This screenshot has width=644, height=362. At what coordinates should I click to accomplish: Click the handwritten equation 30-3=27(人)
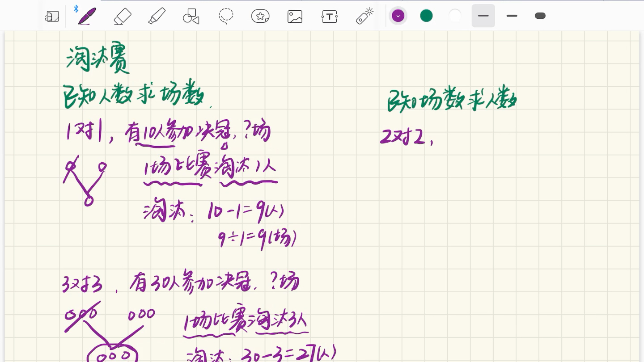[x=288, y=354]
